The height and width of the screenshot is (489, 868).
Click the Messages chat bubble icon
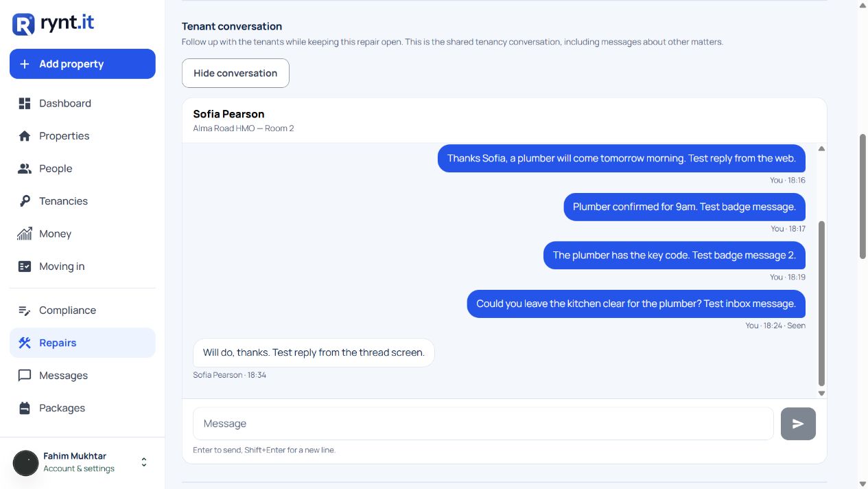25,376
